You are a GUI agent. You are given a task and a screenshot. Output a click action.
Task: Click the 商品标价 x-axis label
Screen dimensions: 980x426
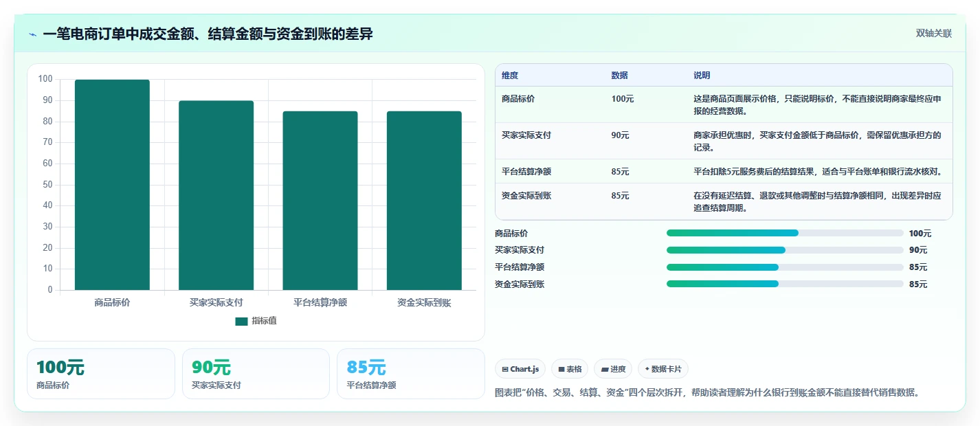(112, 302)
